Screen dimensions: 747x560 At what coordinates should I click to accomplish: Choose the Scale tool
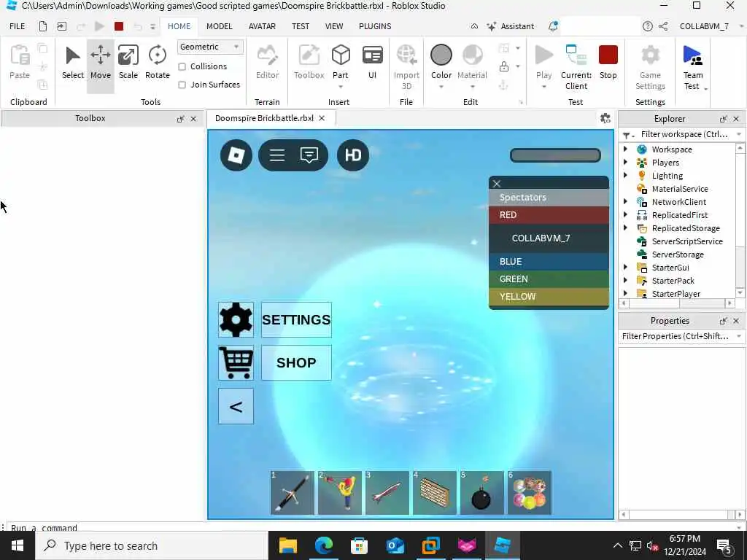(x=128, y=63)
